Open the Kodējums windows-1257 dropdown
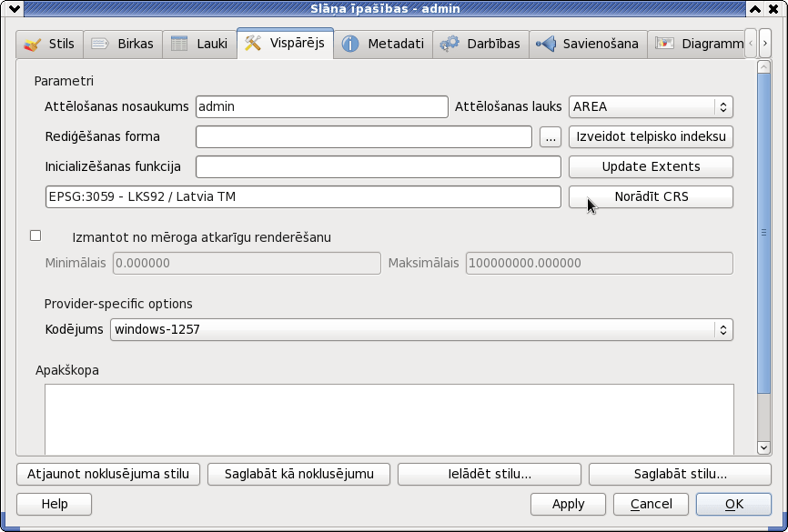Image resolution: width=788 pixels, height=532 pixels. pyautogui.click(x=421, y=330)
